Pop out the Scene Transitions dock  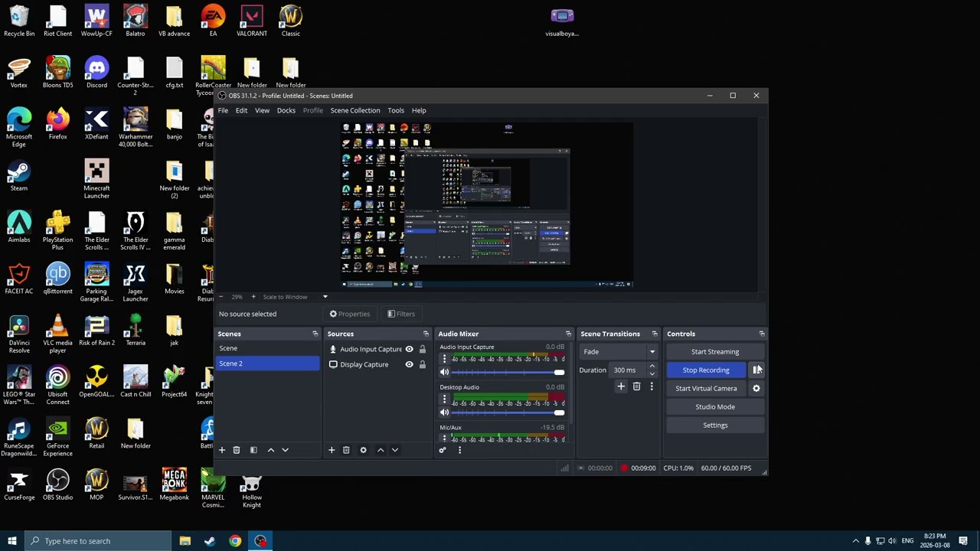[655, 334]
